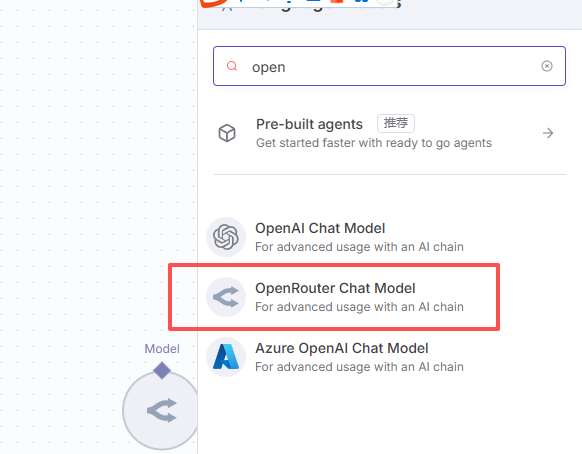
Task: Click the magnifier icon in search box
Action: pyautogui.click(x=232, y=66)
